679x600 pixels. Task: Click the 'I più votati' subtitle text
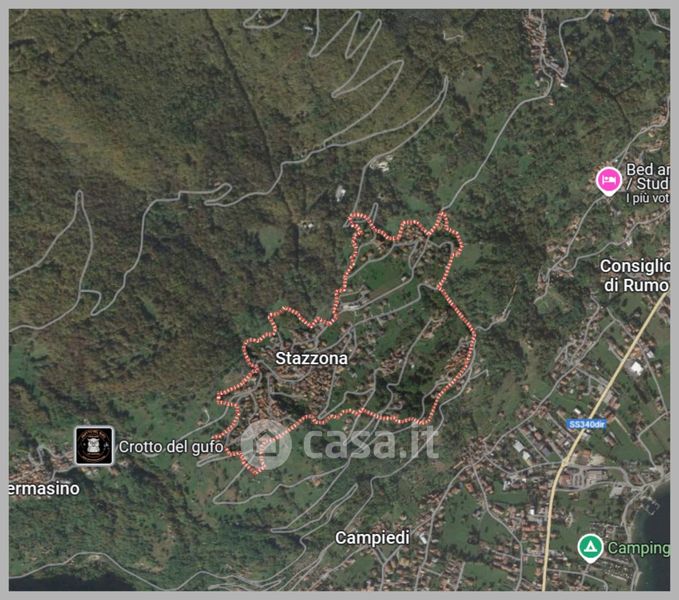[648, 198]
